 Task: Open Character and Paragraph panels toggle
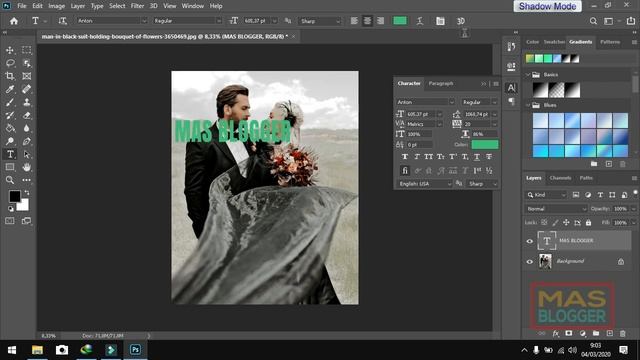440,21
